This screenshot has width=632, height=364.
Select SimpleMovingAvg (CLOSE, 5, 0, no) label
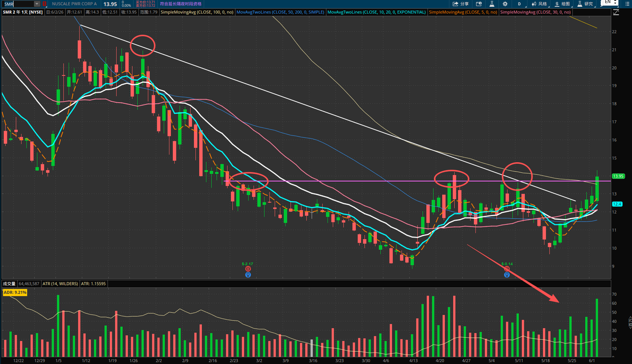coord(463,12)
